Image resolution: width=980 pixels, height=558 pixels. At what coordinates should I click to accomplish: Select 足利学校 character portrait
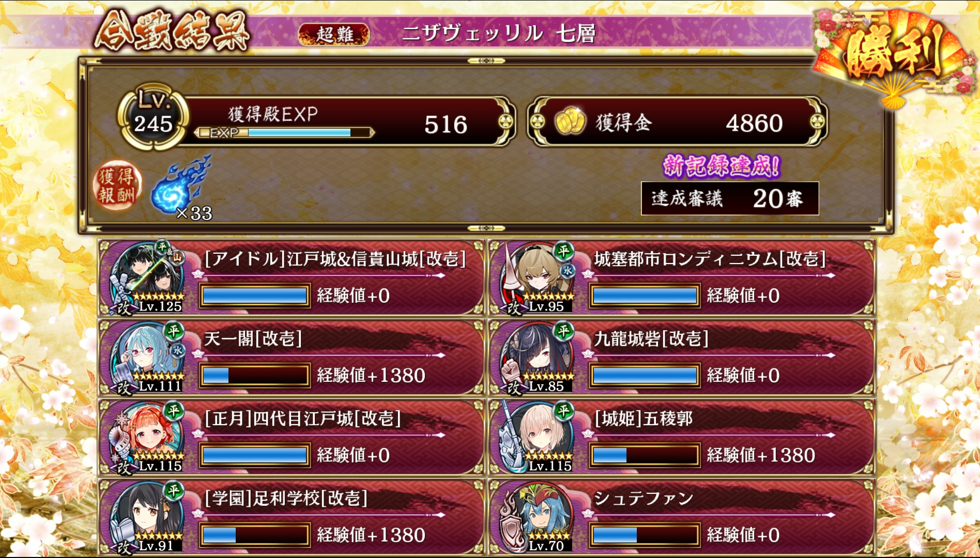[147, 517]
